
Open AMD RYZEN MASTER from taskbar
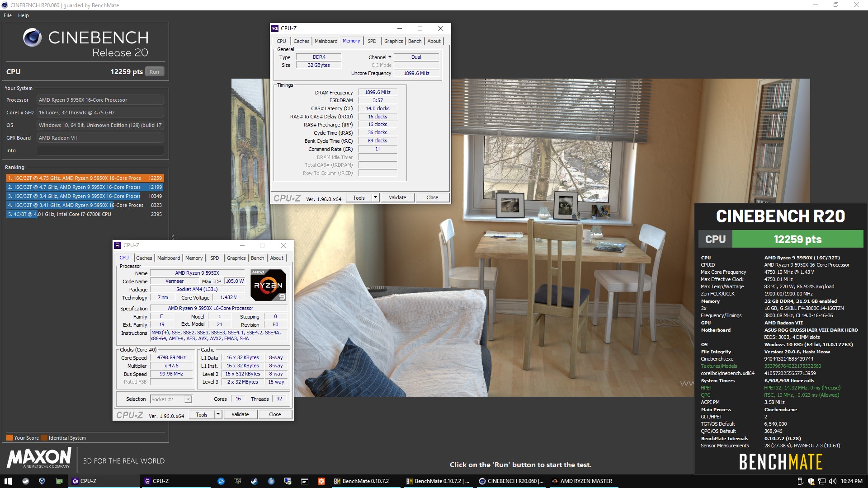583,481
